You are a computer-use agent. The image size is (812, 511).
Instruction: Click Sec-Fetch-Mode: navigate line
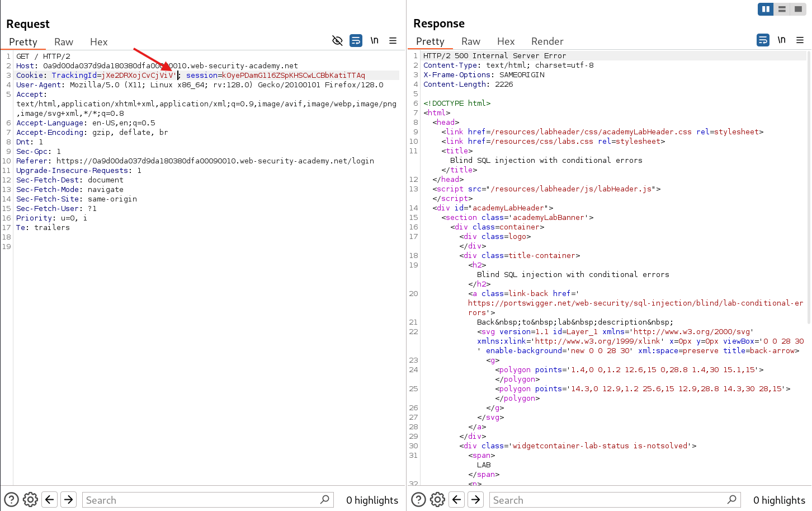pos(70,190)
